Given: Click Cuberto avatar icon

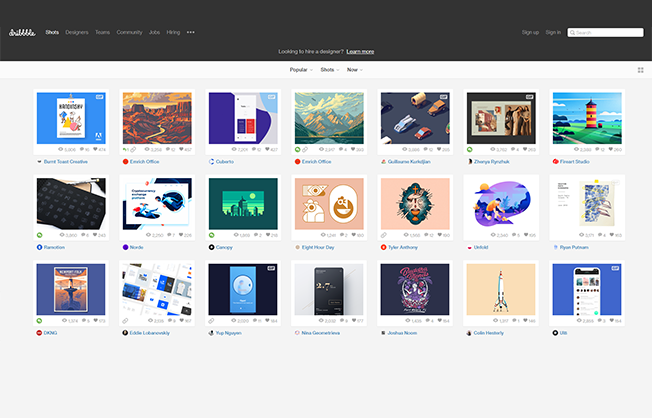Looking at the screenshot, I should [211, 161].
